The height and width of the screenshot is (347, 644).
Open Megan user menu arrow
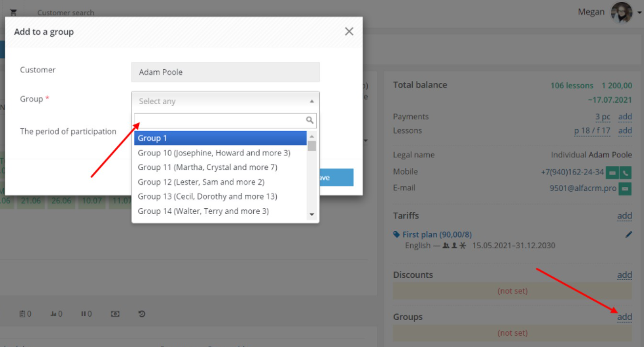pos(639,13)
